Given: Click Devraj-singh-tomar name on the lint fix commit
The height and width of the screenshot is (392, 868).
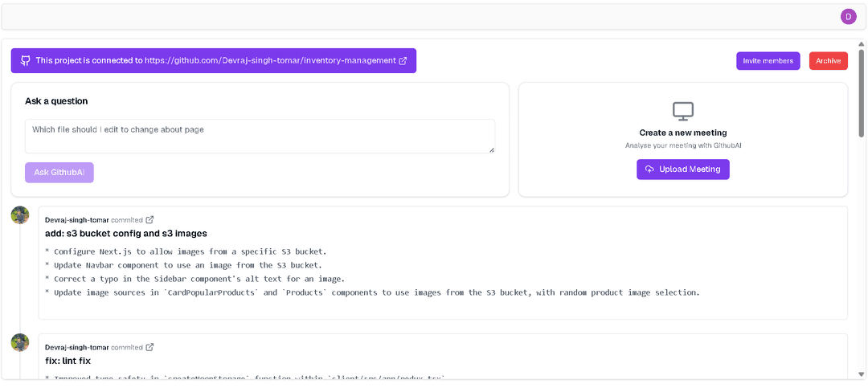Looking at the screenshot, I should pos(76,347).
